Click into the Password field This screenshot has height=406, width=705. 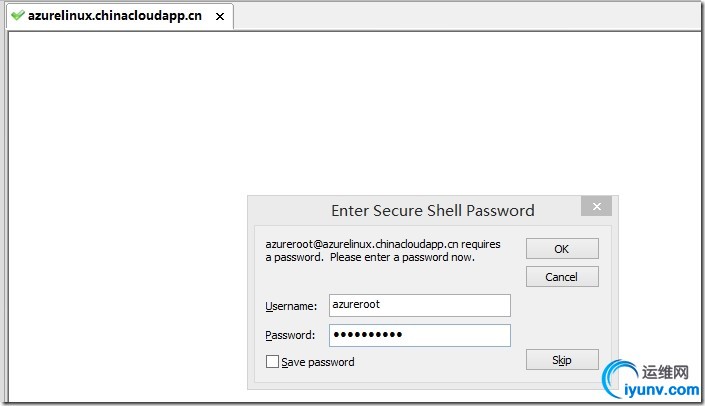click(419, 335)
